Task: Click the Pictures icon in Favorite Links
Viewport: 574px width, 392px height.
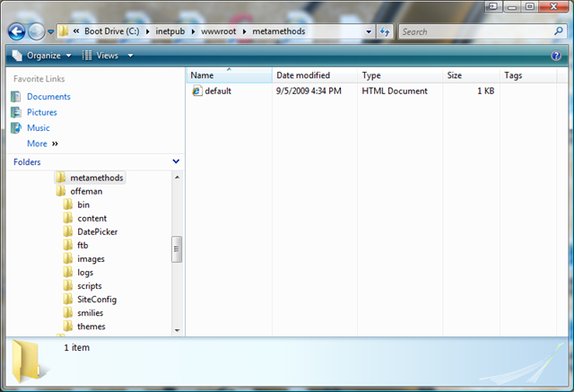Action: (x=16, y=112)
